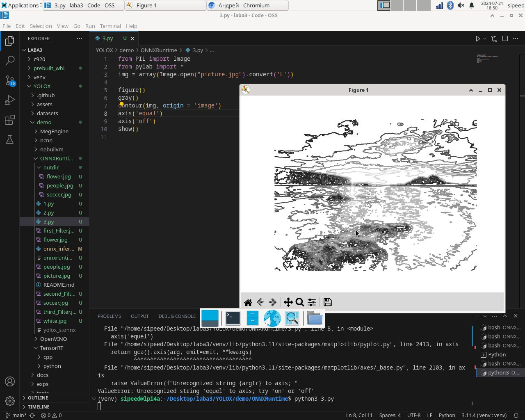
Task: Reset view with matplotlib Home icon
Action: click(248, 302)
